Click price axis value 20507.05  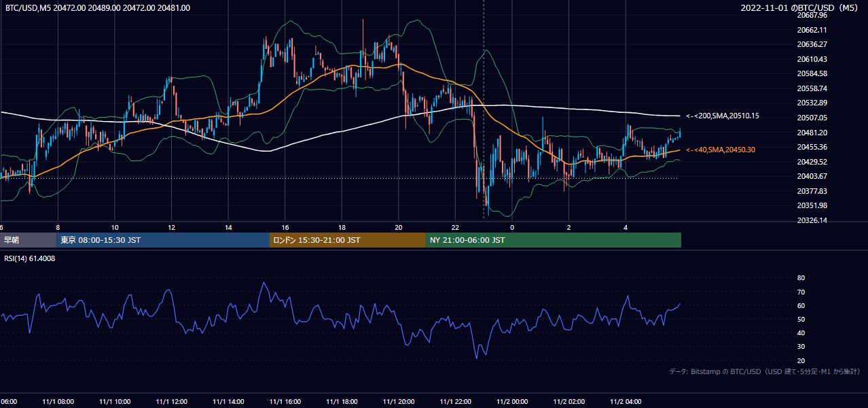coord(812,118)
